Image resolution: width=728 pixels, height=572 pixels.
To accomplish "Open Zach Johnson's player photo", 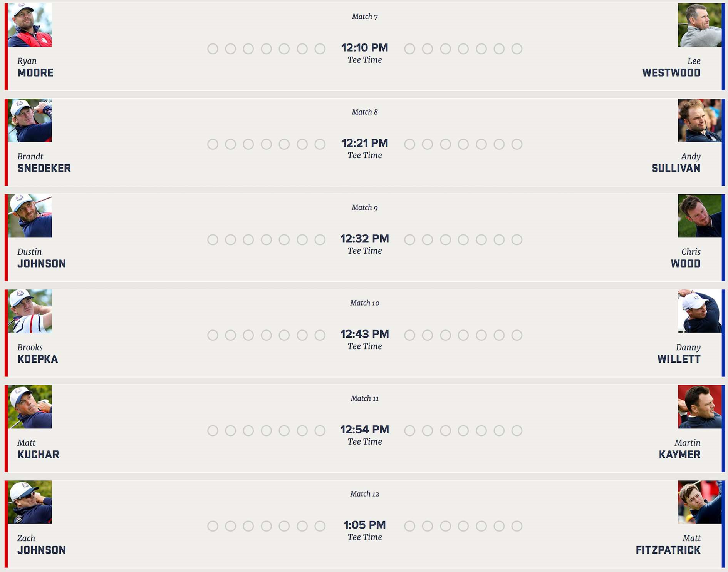I will pyautogui.click(x=30, y=502).
